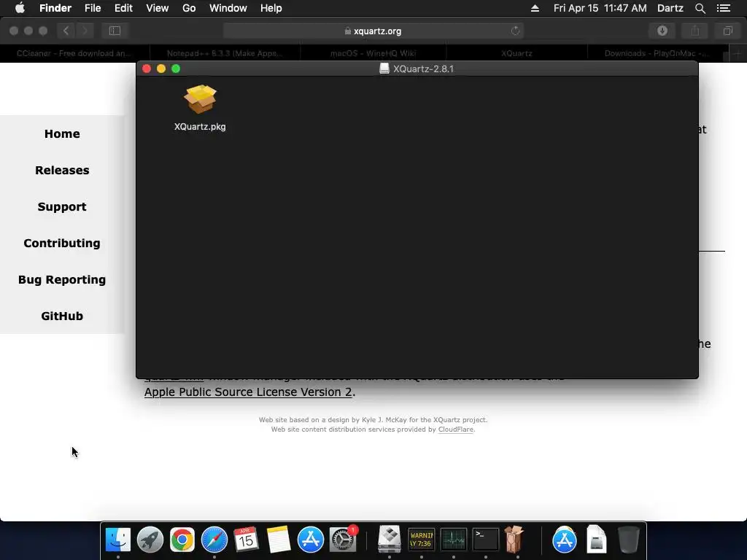
Task: Switch to macOS - WineHQ Wiki tab
Action: click(373, 53)
